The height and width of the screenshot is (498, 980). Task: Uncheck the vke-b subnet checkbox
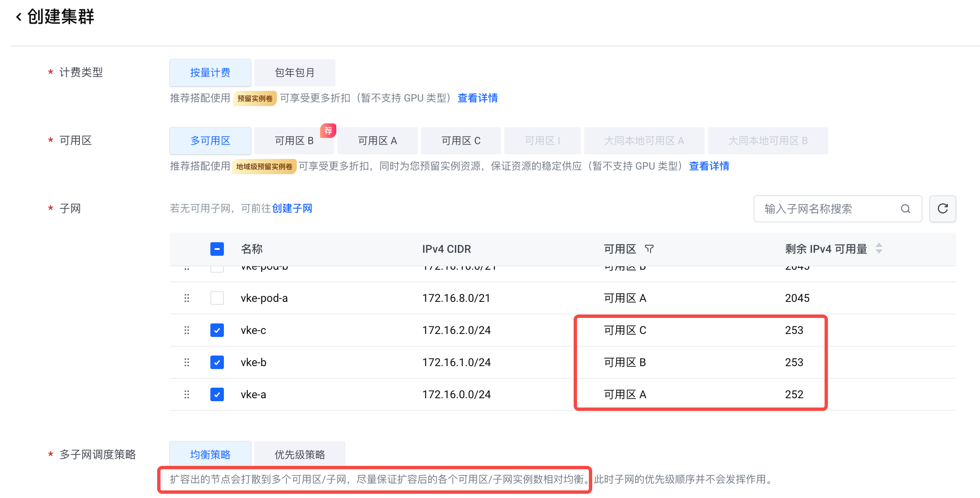[217, 362]
